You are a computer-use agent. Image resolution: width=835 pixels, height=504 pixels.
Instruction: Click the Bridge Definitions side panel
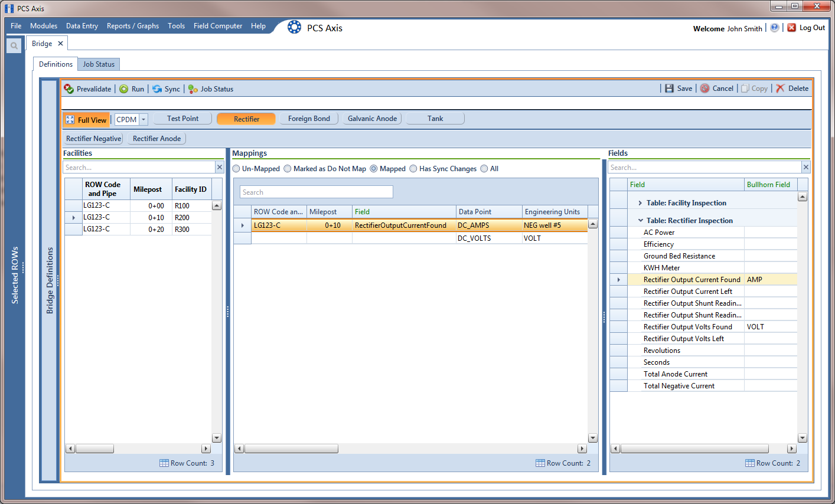click(50, 280)
